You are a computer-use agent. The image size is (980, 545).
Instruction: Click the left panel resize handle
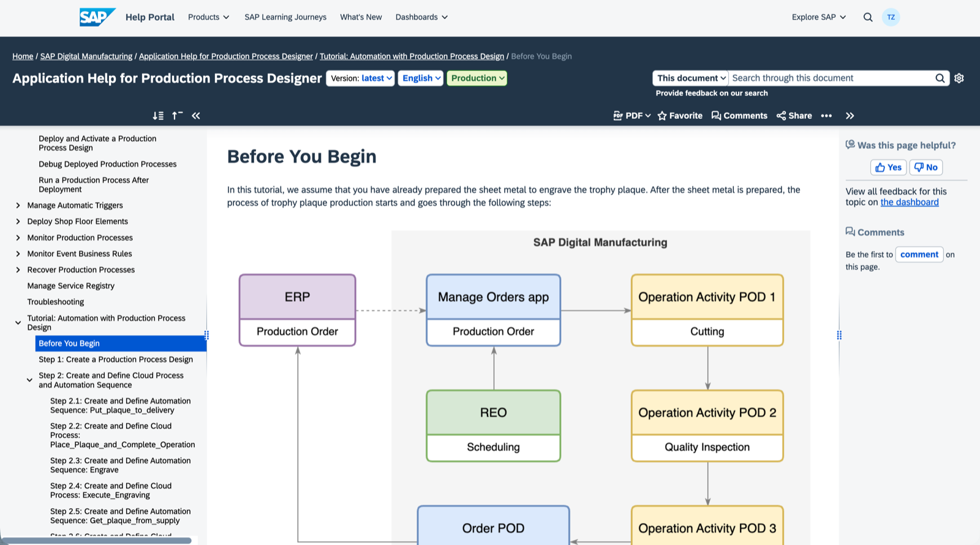click(206, 335)
